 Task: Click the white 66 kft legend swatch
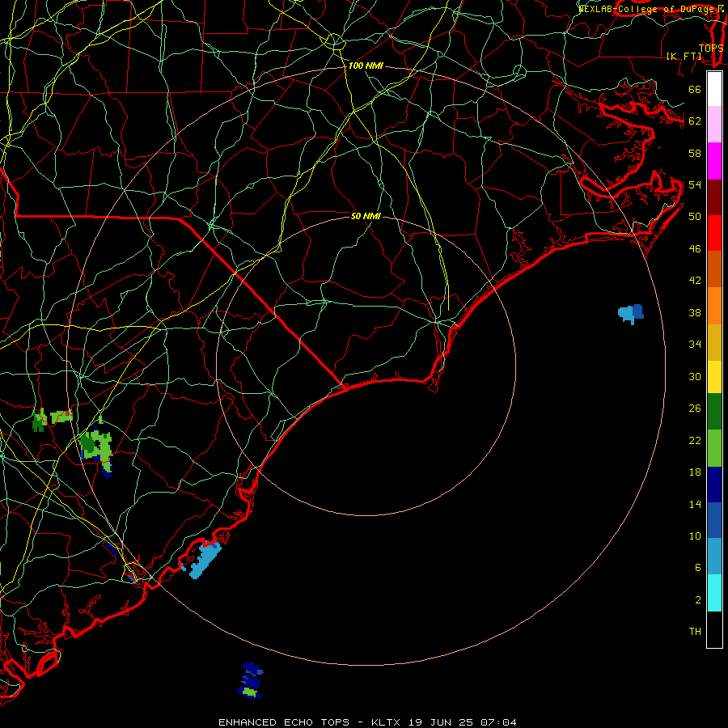point(714,89)
